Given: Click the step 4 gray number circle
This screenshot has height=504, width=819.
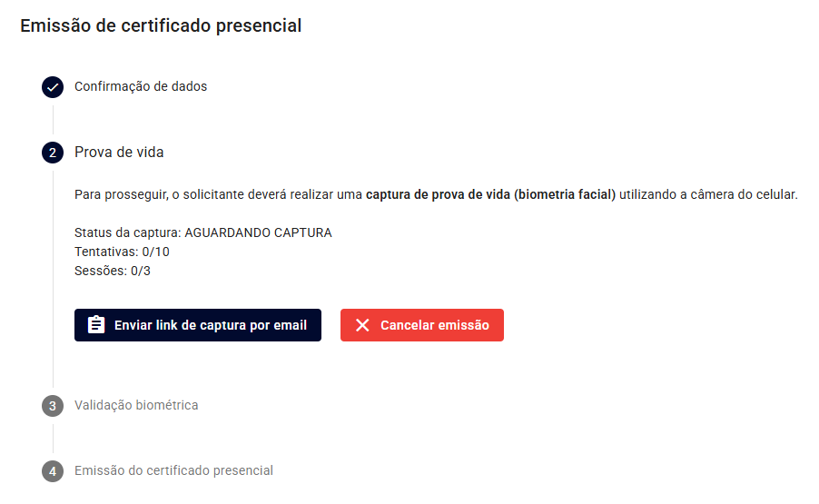Looking at the screenshot, I should click(x=53, y=471).
